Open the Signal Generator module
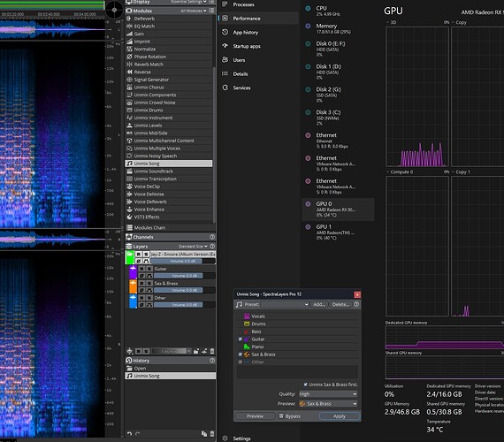This screenshot has height=442, width=504. click(168, 80)
